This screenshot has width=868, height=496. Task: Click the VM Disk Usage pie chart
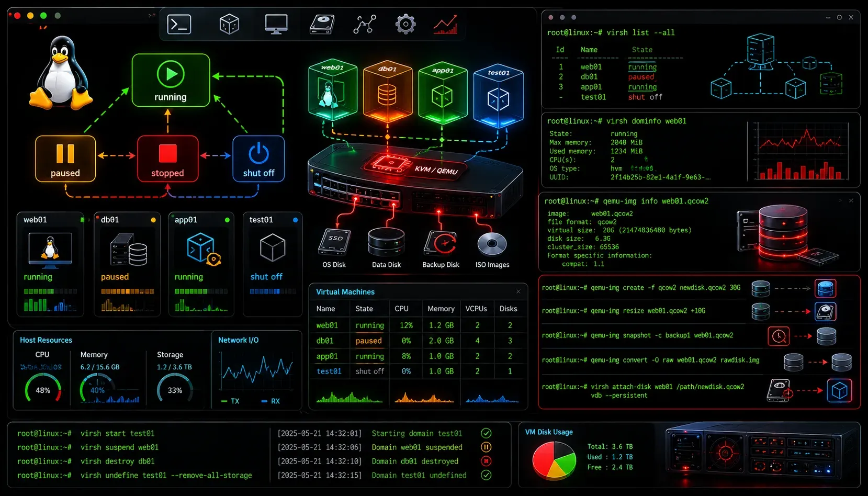pos(554,460)
